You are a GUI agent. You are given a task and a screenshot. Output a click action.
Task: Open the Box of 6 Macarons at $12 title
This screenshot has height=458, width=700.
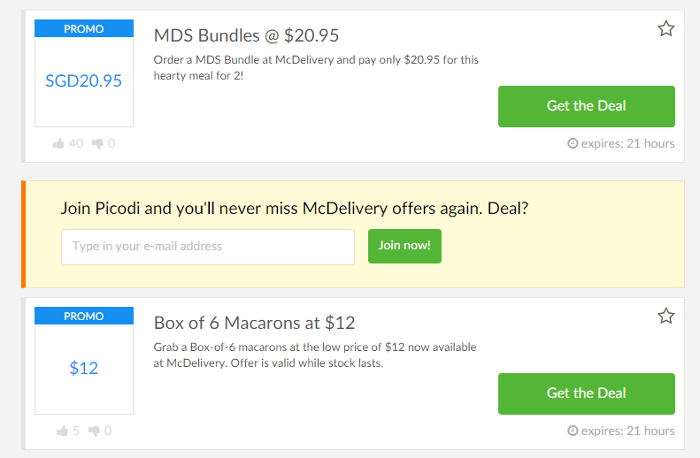[x=254, y=323]
